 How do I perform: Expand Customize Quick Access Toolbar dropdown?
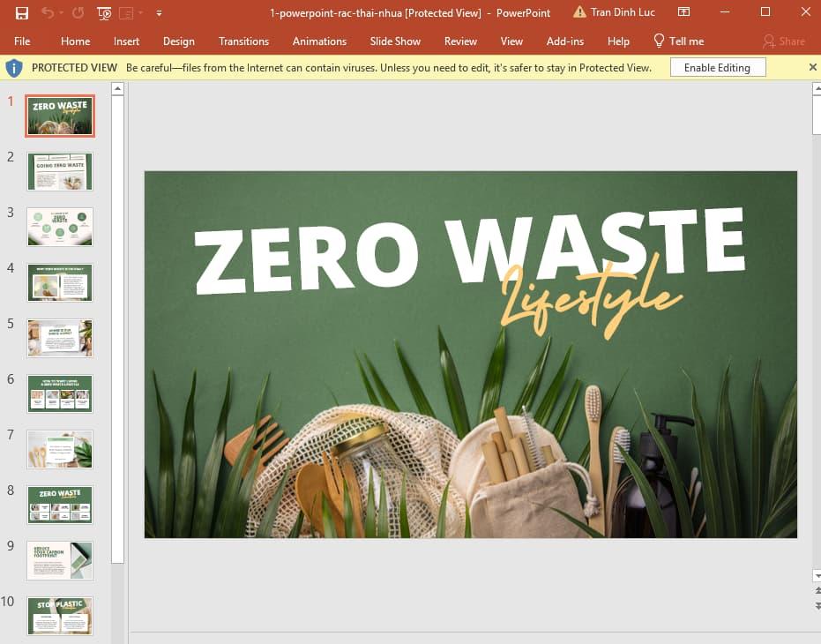click(159, 13)
